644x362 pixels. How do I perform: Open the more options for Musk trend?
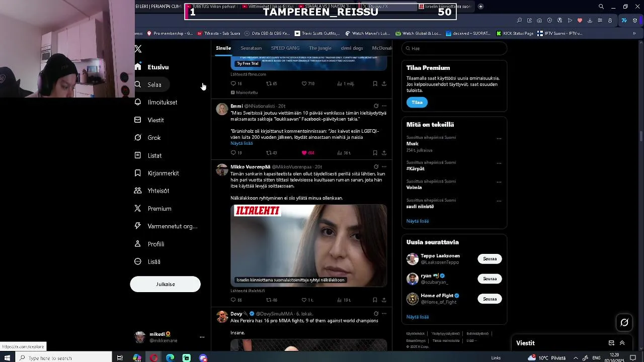point(499,139)
